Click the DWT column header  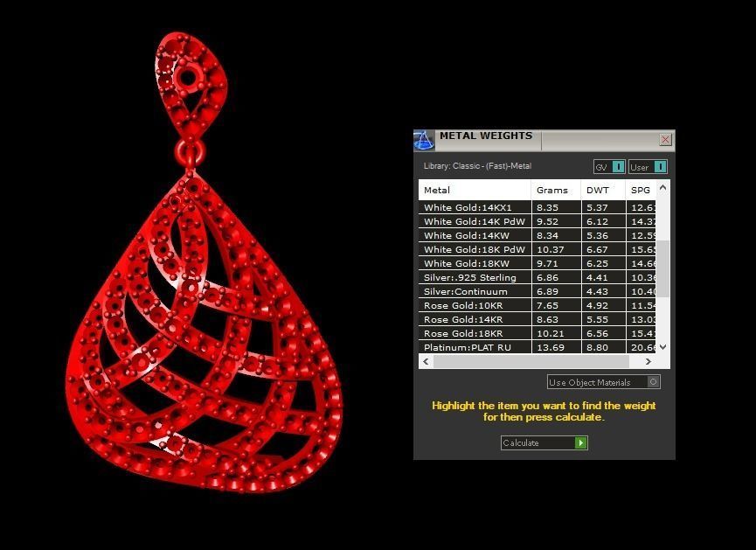tap(603, 190)
